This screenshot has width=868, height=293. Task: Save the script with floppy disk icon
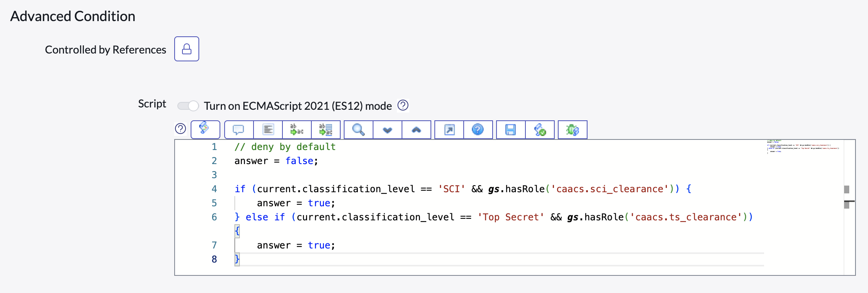click(x=511, y=130)
